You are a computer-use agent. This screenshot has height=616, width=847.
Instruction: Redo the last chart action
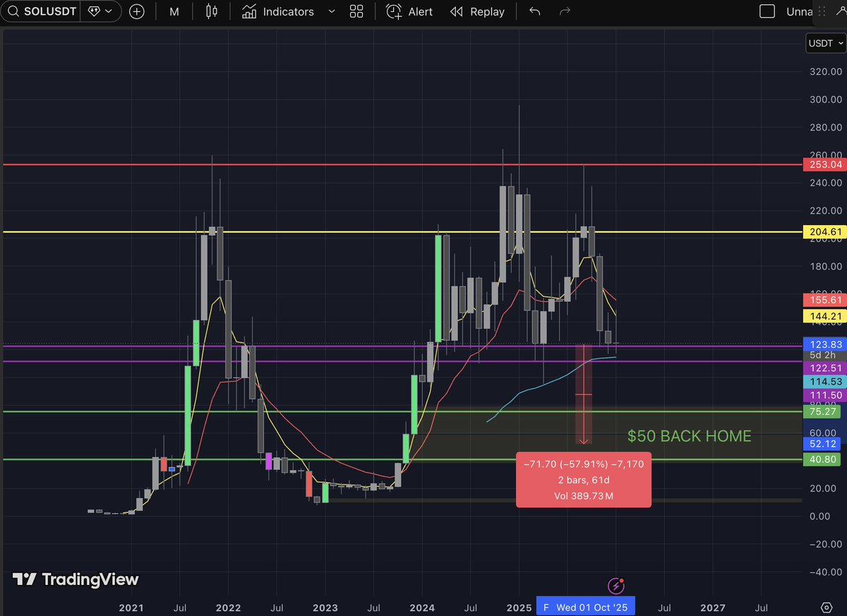click(564, 11)
